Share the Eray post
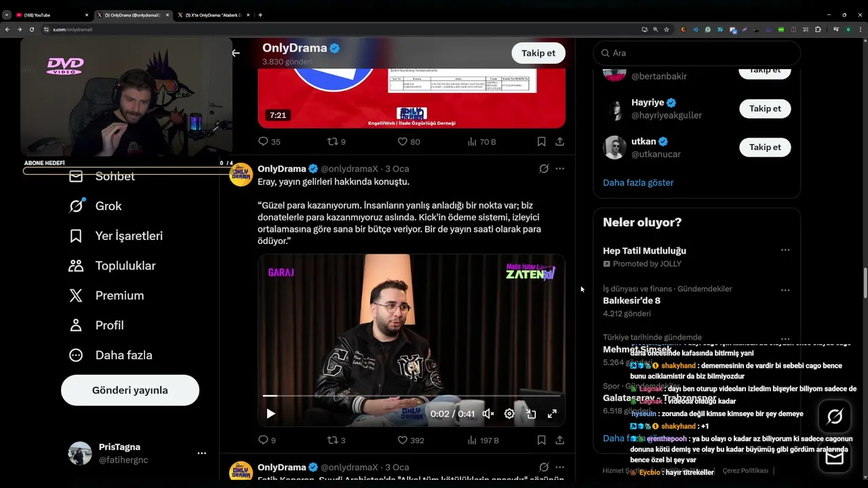The height and width of the screenshot is (488, 868). [x=559, y=440]
